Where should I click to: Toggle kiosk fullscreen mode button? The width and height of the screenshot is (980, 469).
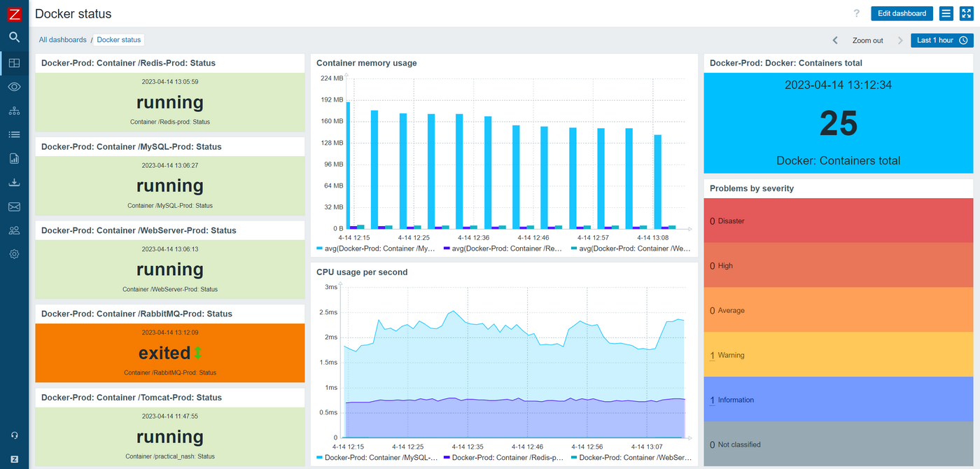(966, 13)
